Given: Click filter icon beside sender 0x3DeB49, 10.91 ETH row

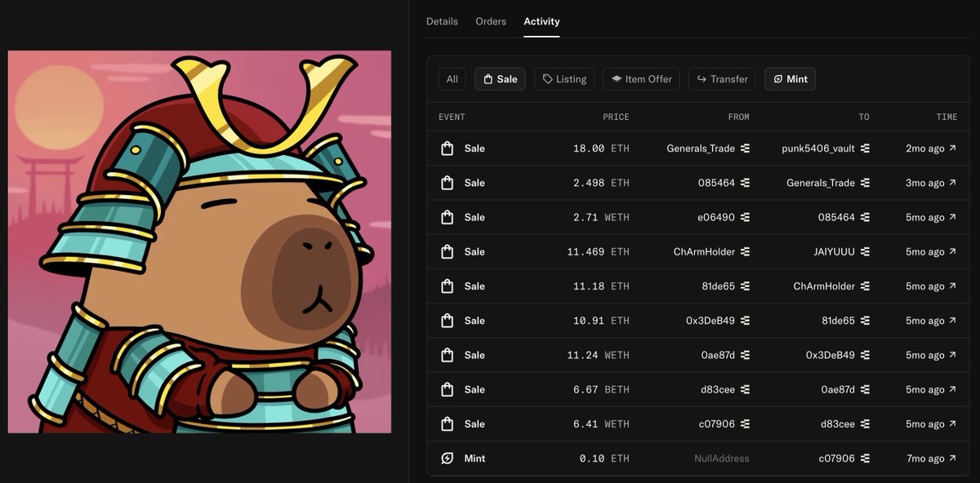Looking at the screenshot, I should pos(745,321).
